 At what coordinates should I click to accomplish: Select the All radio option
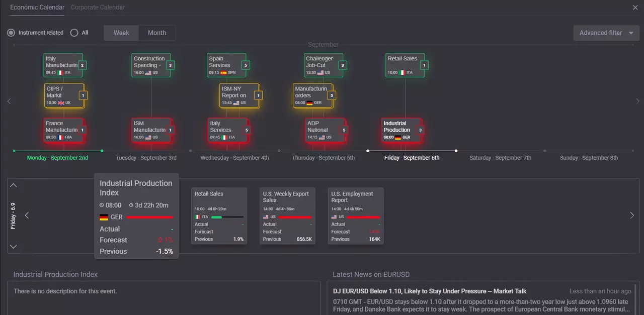point(74,33)
